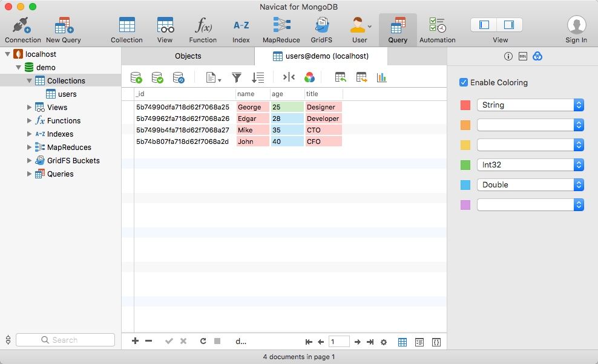Switch to tree view mode
The image size is (598, 364).
coord(419,342)
